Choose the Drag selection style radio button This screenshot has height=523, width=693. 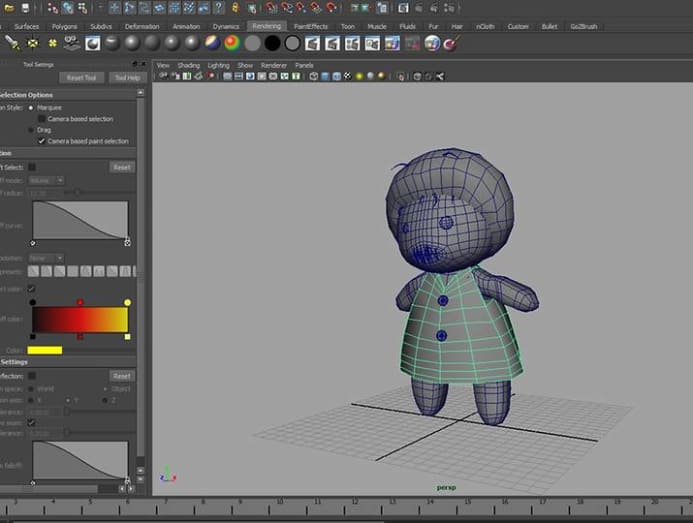(31, 130)
